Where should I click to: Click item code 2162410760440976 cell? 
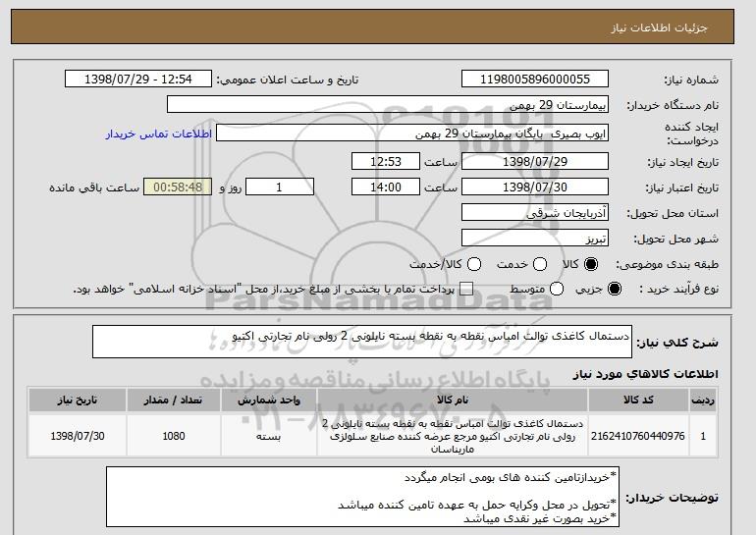pos(638,436)
